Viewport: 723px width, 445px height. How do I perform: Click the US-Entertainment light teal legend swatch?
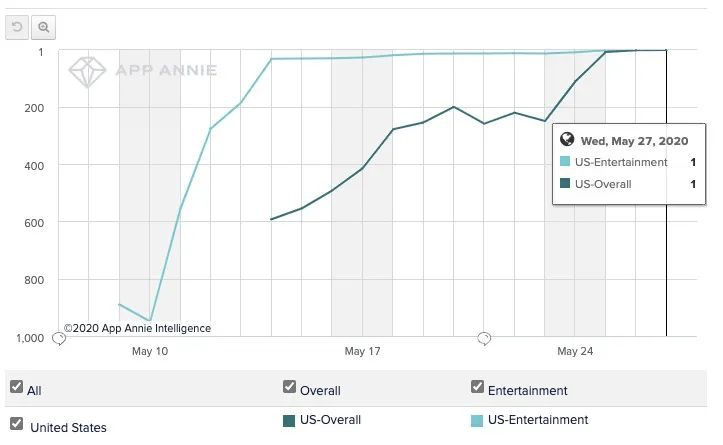477,421
